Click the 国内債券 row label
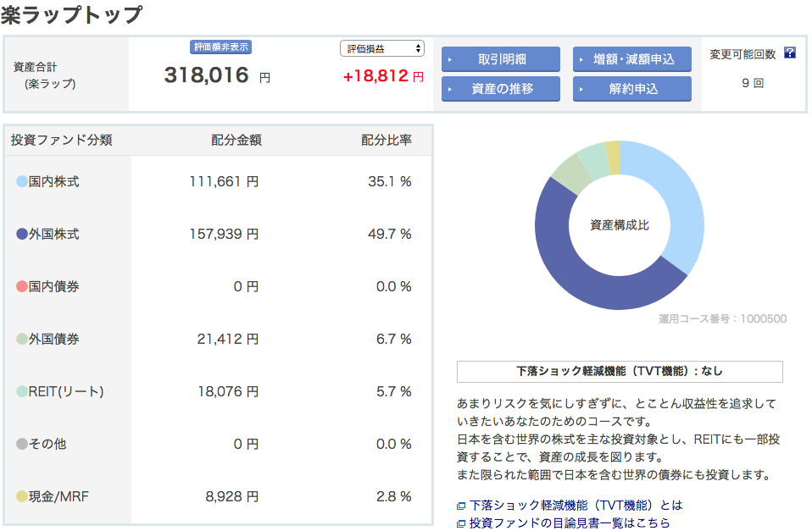Viewport: 812px width, 531px height. 54,287
